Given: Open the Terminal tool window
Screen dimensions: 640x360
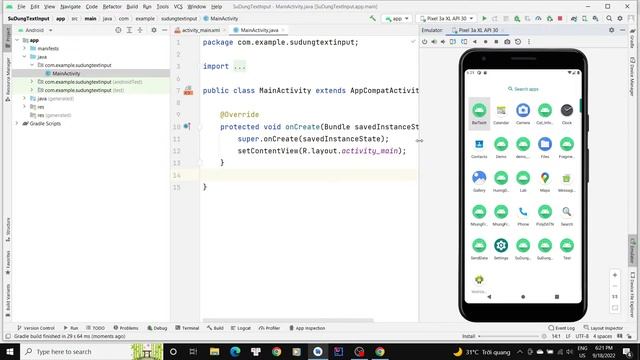Looking at the screenshot, I should point(187,328).
